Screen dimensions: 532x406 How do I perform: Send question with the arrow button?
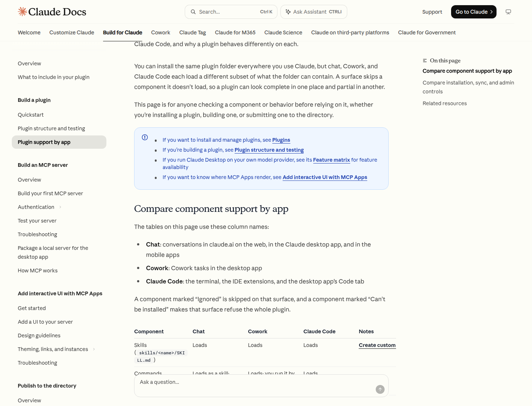(x=380, y=389)
